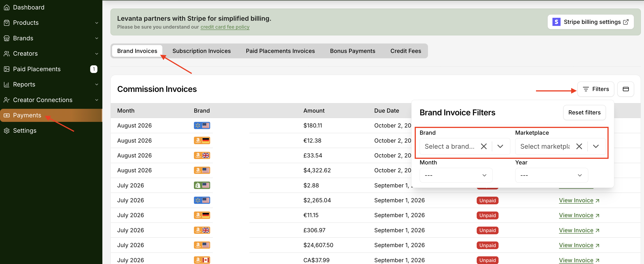
Task: Open the Paid Placements Invoices tab
Action: coord(280,51)
